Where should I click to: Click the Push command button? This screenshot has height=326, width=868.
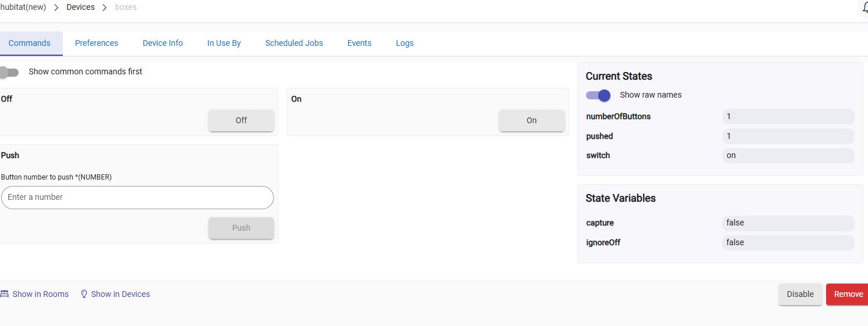tap(241, 228)
